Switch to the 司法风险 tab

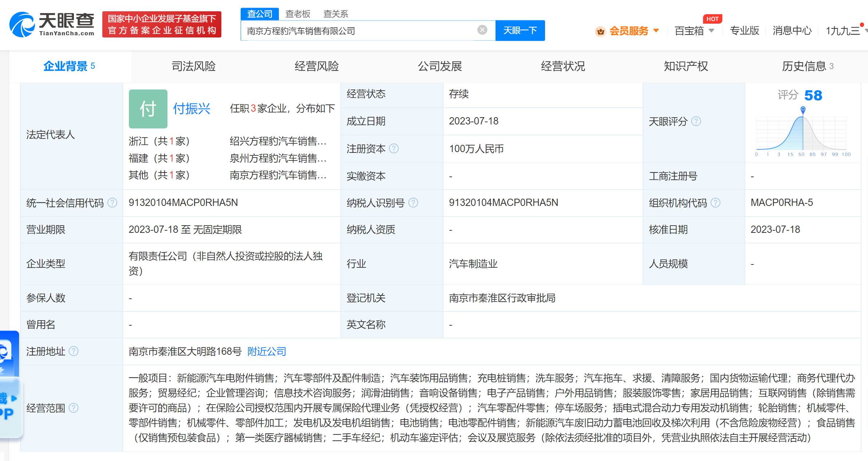click(x=193, y=66)
